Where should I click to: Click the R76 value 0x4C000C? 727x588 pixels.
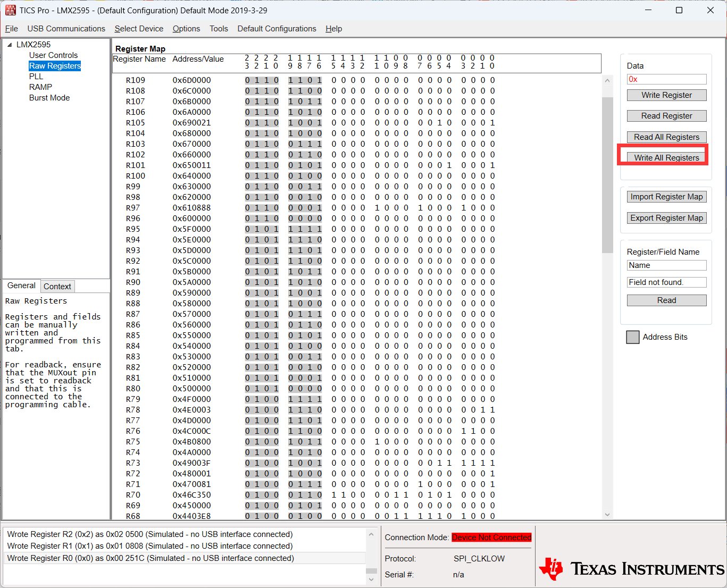[x=191, y=431]
